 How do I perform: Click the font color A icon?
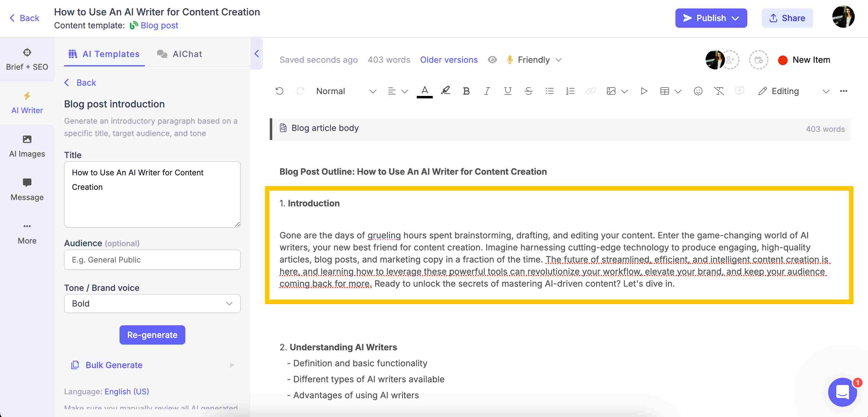pos(425,91)
